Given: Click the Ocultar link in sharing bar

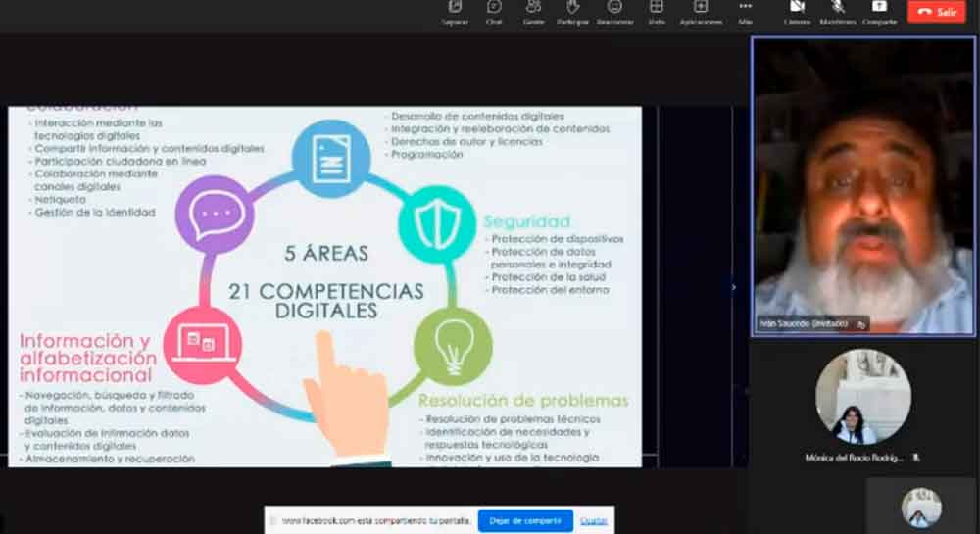Looking at the screenshot, I should [593, 520].
